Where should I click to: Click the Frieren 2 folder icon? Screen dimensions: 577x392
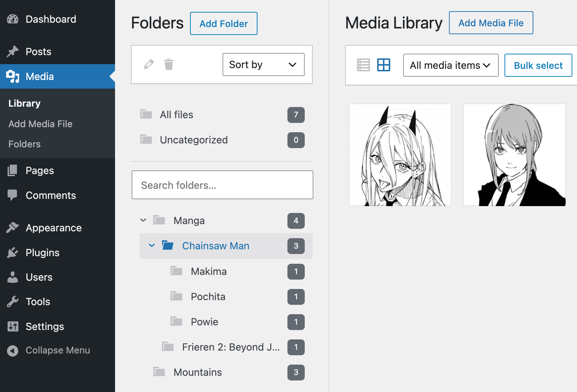[168, 347]
